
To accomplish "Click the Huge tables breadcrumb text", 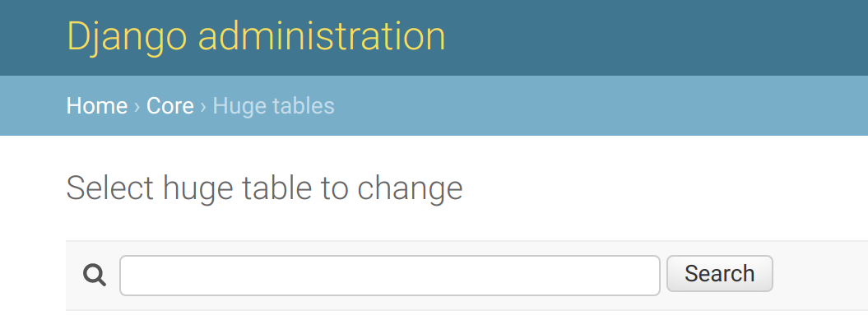I will click(273, 106).
